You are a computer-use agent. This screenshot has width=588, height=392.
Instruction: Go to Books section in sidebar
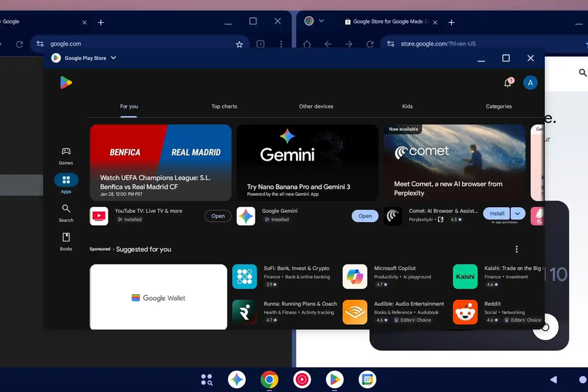coord(66,240)
